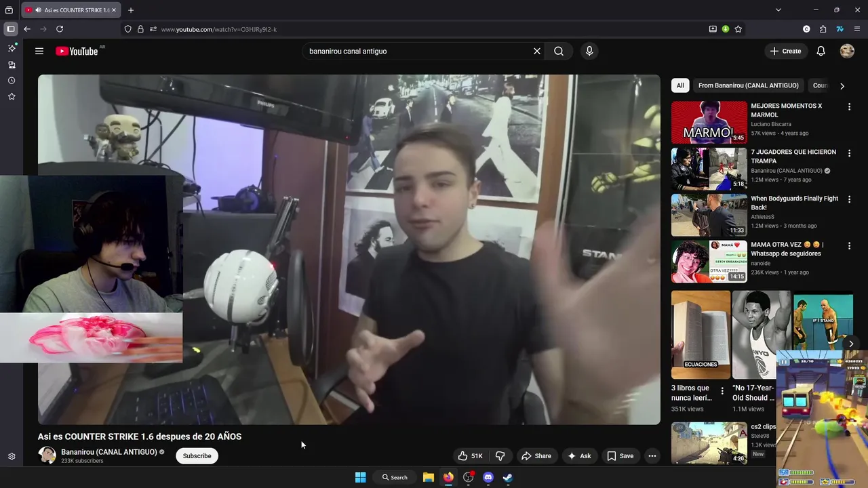Viewport: 868px width, 488px height.
Task: Open MAMA OTRA VEZ video thumbnail
Action: tap(709, 261)
